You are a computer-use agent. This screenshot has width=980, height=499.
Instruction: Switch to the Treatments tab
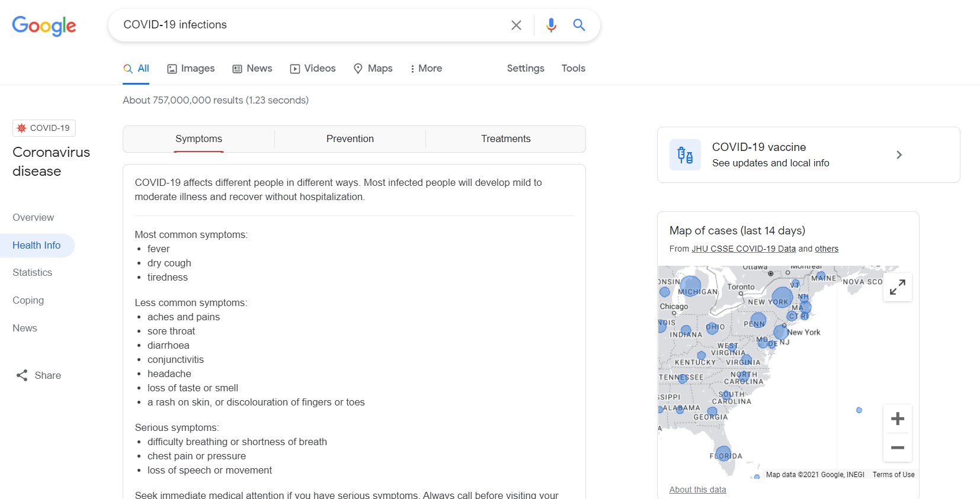506,139
